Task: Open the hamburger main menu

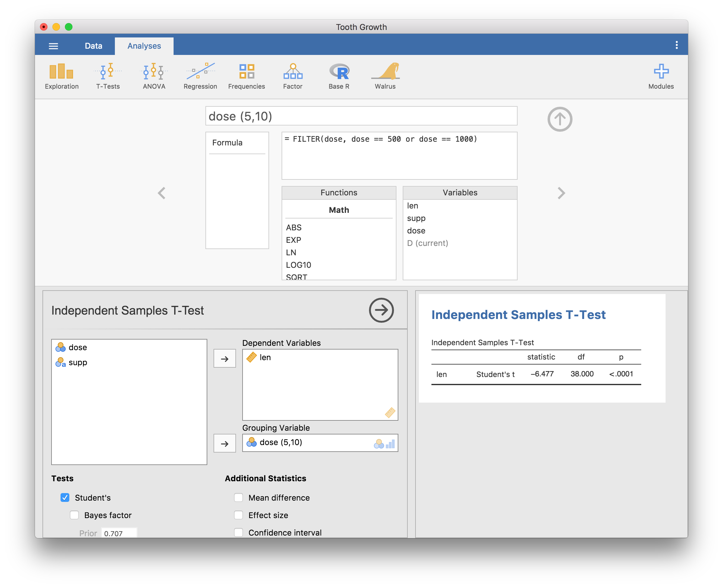Action: [x=53, y=46]
